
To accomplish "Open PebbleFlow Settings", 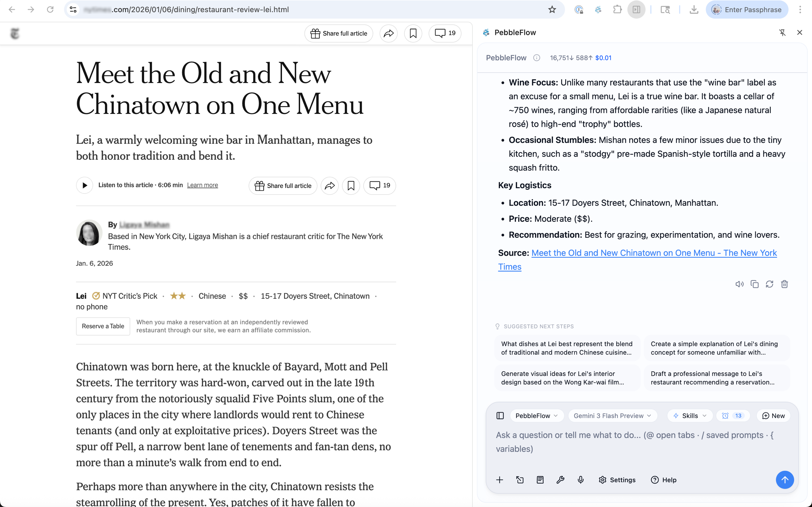I will [617, 479].
